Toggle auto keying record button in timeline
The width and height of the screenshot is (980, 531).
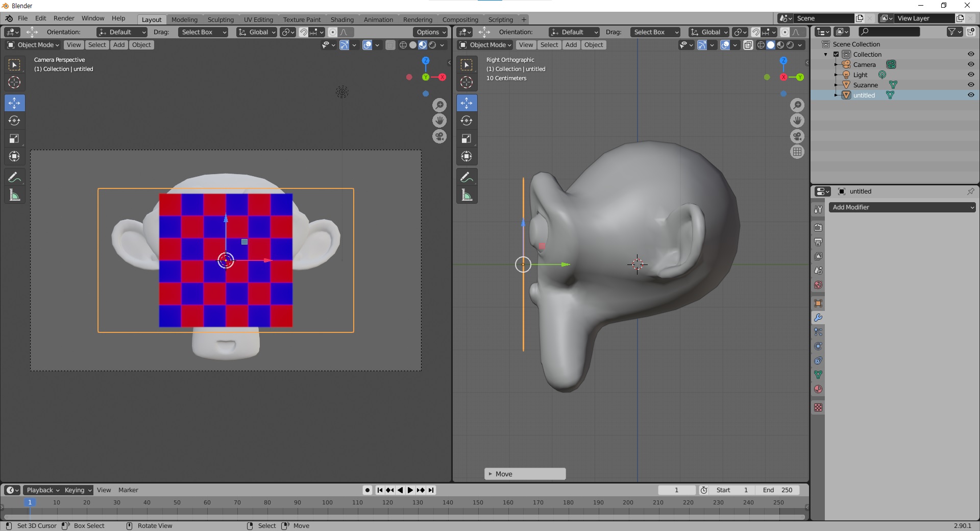point(367,490)
